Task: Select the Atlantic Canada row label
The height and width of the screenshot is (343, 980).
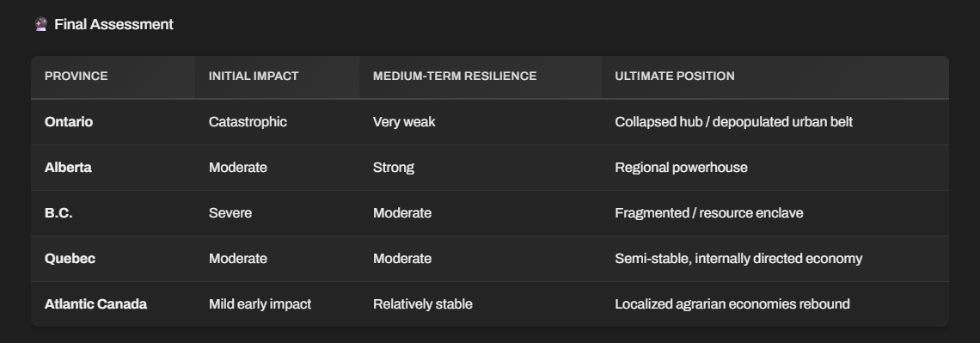Action: click(95, 304)
